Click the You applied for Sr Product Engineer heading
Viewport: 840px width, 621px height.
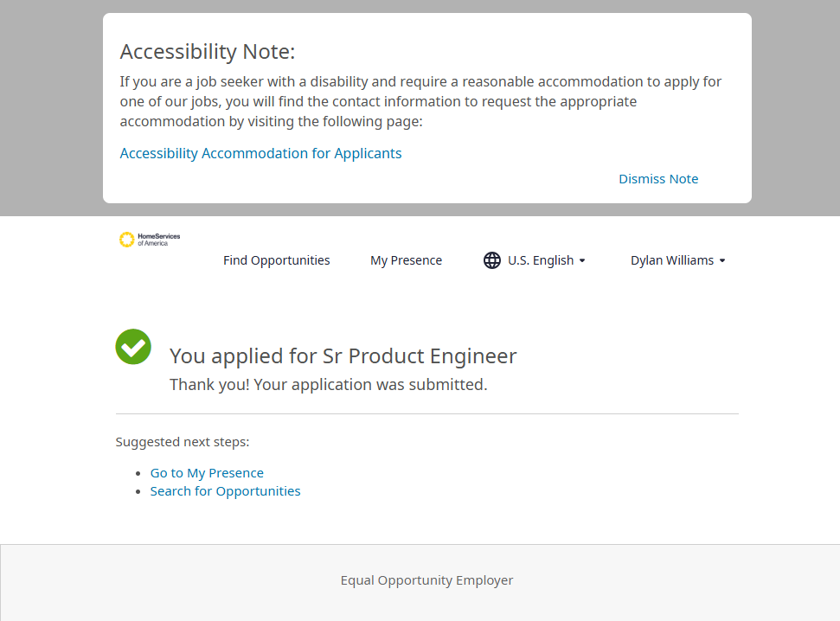coord(343,355)
